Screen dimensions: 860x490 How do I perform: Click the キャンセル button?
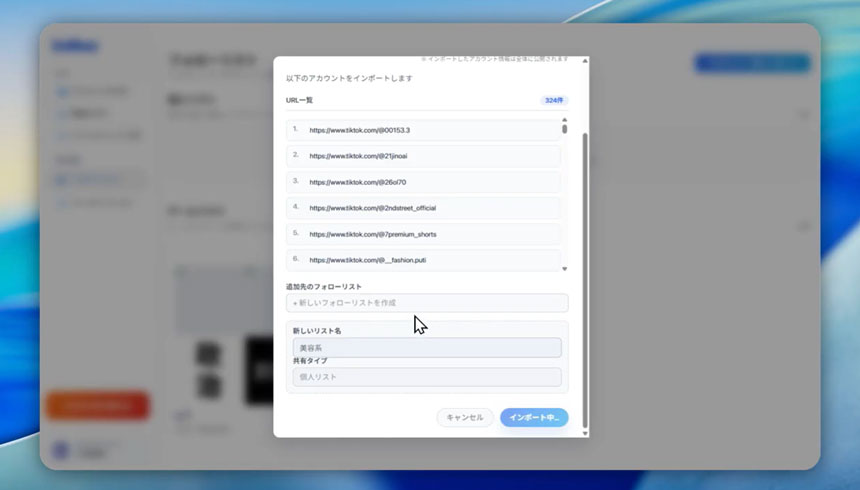[x=465, y=418]
